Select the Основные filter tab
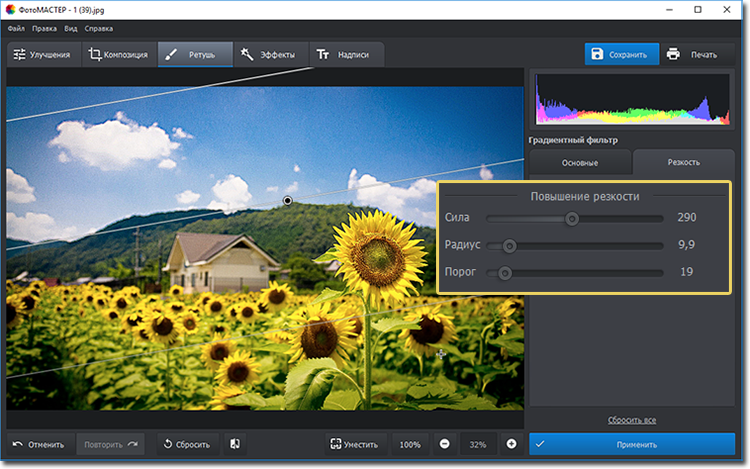Screen dimensions: 750x469 click(580, 162)
